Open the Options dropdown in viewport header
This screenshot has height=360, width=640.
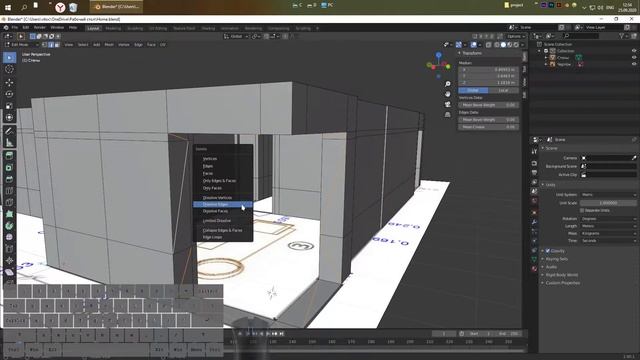click(x=516, y=36)
